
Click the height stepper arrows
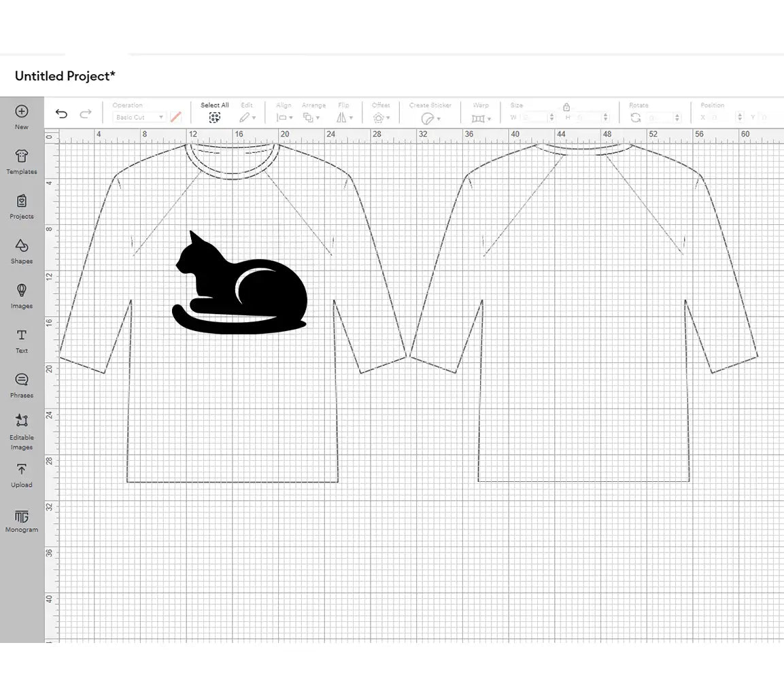point(605,118)
